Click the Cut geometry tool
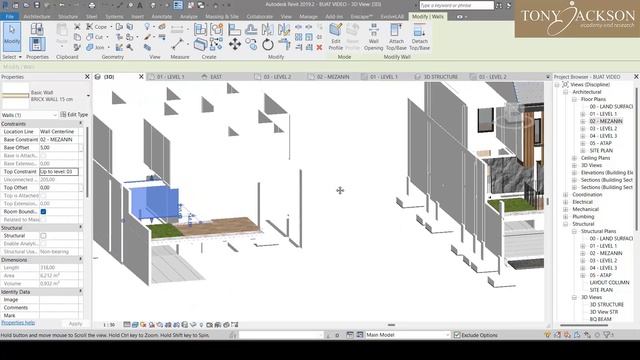The height and width of the screenshot is (360, 640). coord(95,37)
